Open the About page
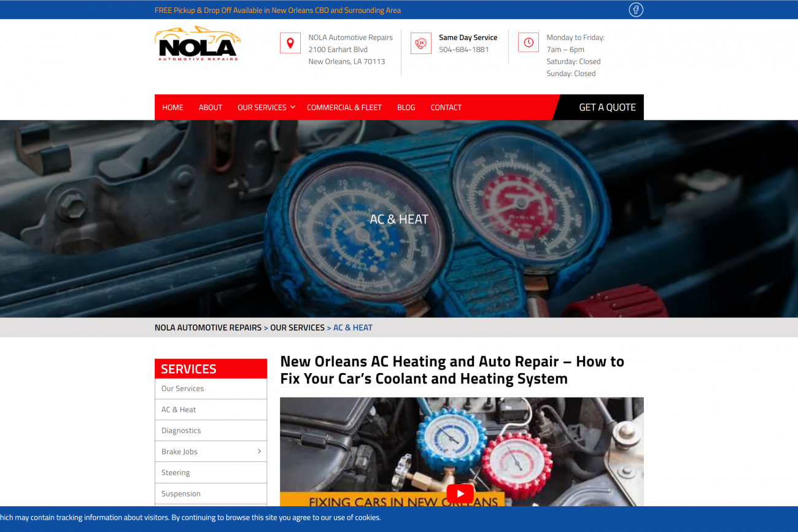This screenshot has width=798, height=532. tap(211, 107)
